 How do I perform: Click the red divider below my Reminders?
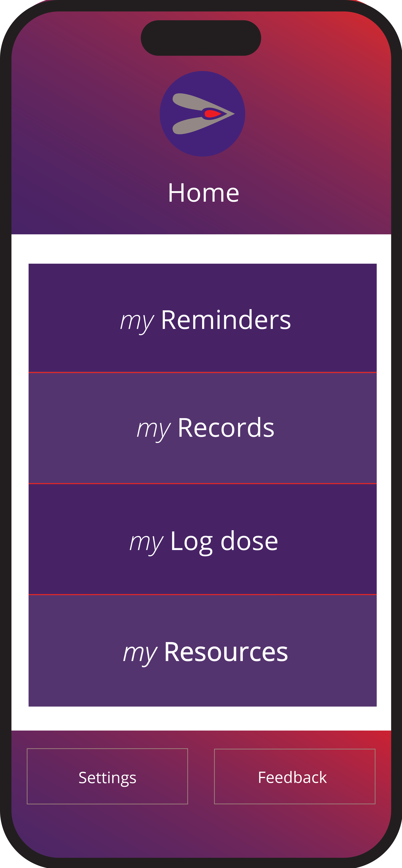click(202, 372)
